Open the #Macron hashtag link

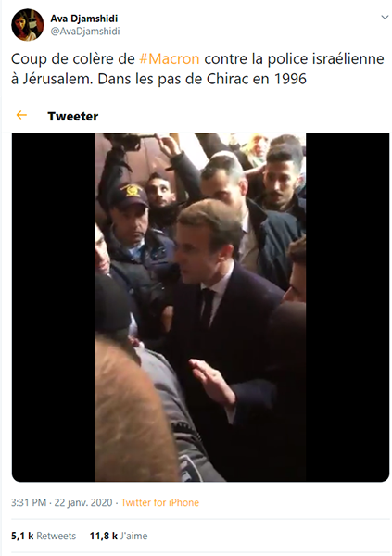(x=170, y=59)
